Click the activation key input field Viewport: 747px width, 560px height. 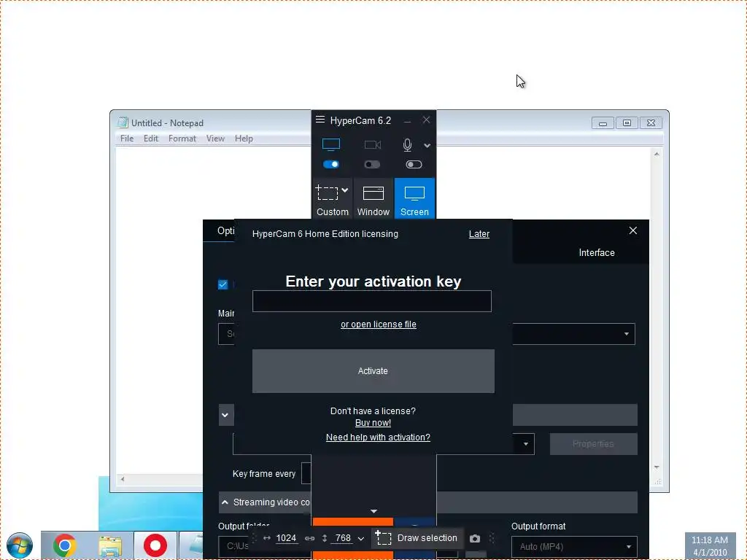point(371,301)
